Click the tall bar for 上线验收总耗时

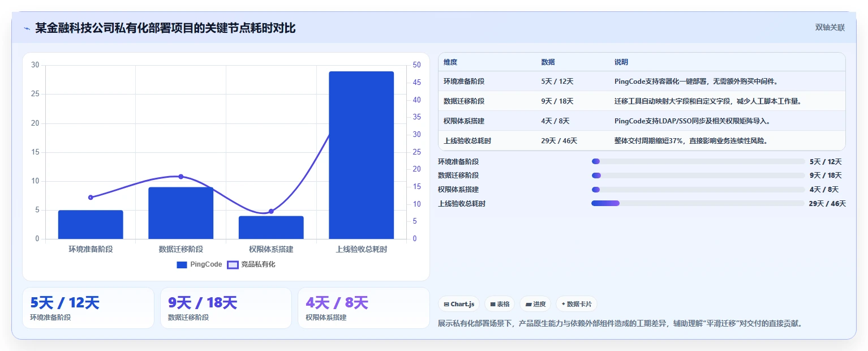click(361, 155)
